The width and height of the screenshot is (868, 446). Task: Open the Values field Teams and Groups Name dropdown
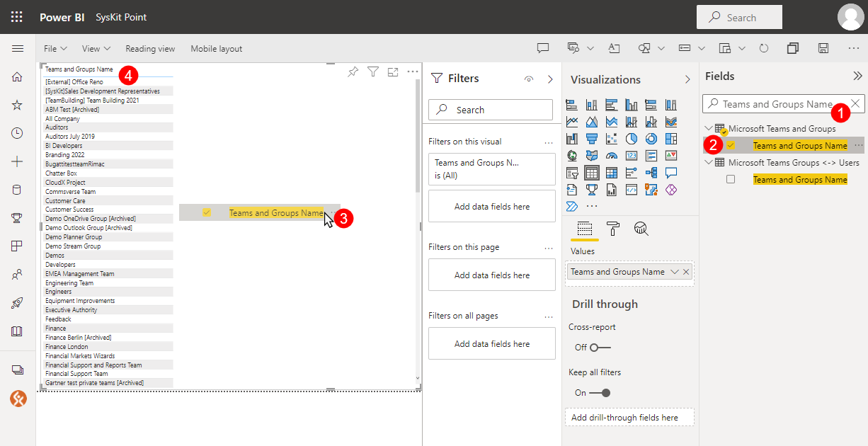[x=674, y=272]
